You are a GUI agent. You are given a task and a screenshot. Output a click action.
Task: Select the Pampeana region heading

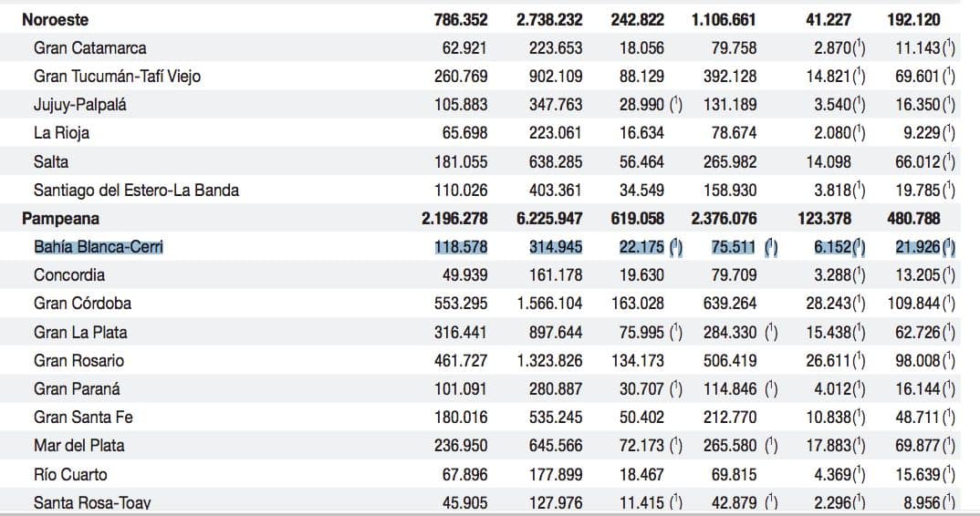(x=60, y=219)
